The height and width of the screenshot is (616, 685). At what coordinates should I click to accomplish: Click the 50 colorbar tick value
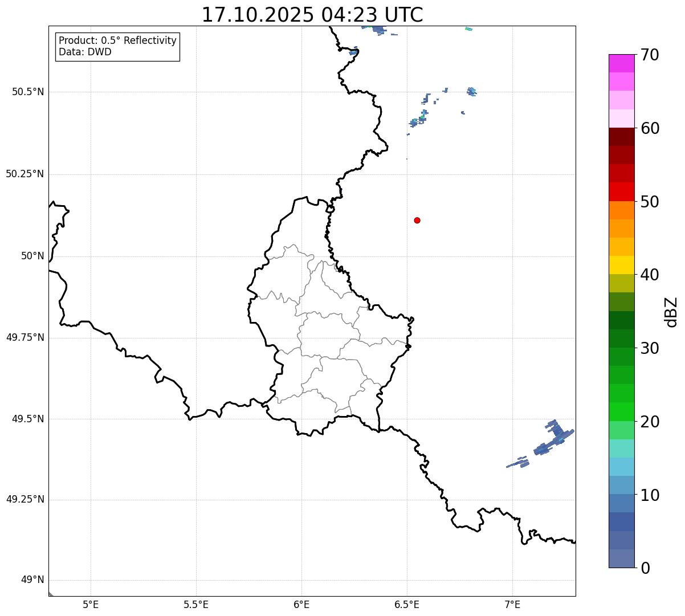[650, 202]
